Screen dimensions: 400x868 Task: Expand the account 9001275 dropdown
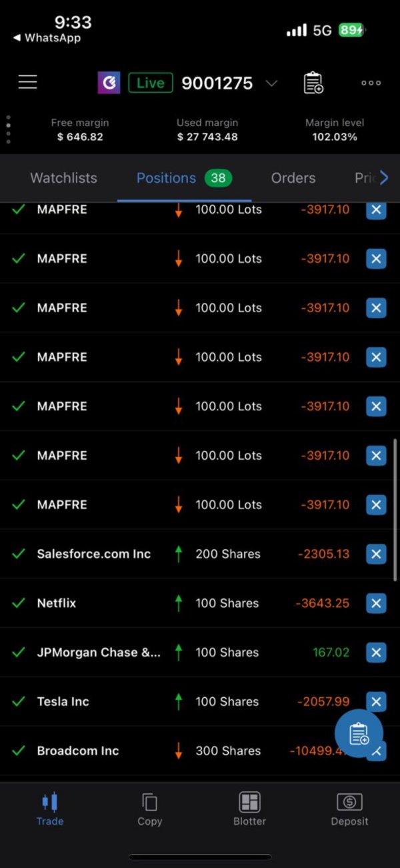271,83
